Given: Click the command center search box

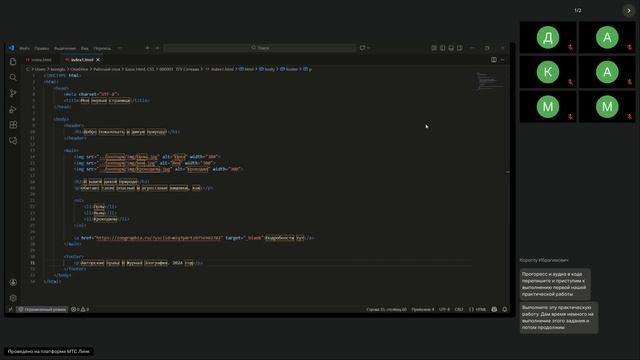Looking at the screenshot, I should (x=260, y=48).
